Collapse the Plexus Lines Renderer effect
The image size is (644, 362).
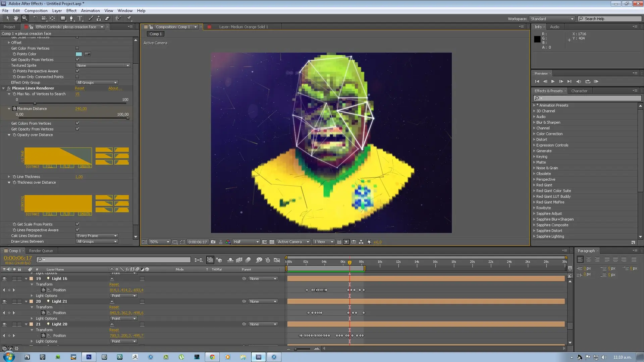[x=4, y=88]
